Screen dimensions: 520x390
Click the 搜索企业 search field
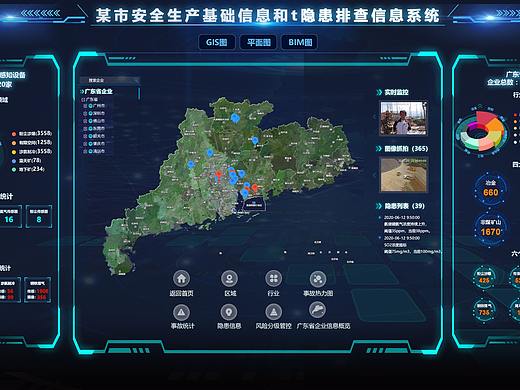[110, 80]
